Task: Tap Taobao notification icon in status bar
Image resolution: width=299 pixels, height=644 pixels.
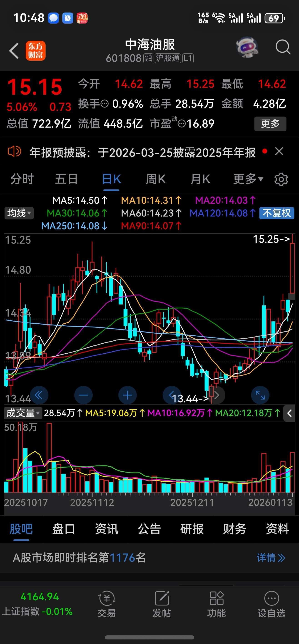Action: (x=82, y=18)
